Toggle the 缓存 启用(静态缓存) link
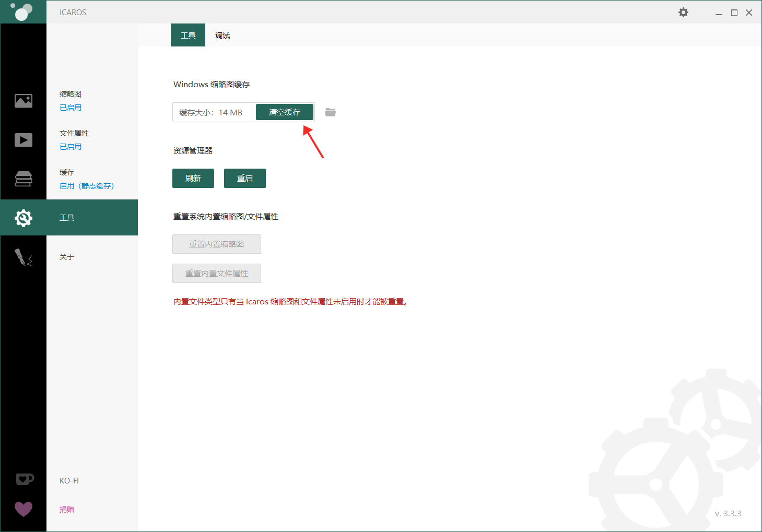The image size is (762, 532). click(87, 186)
